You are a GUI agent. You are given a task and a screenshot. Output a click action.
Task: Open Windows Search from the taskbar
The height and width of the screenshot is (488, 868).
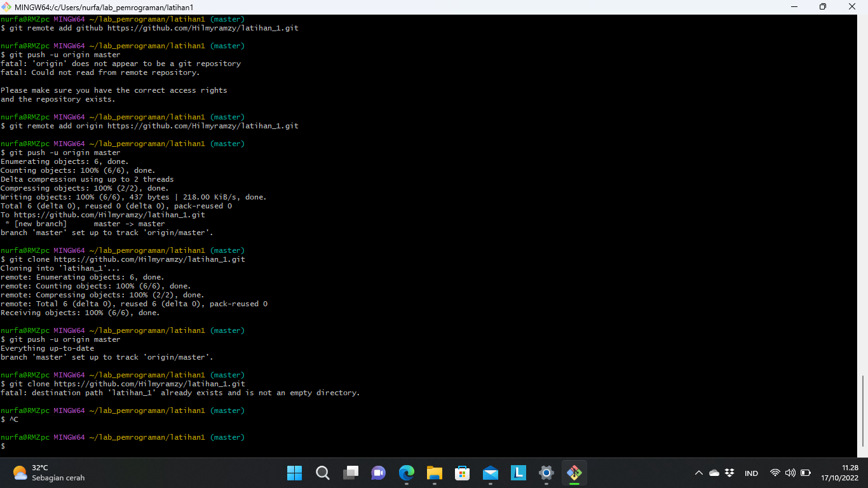pos(322,473)
